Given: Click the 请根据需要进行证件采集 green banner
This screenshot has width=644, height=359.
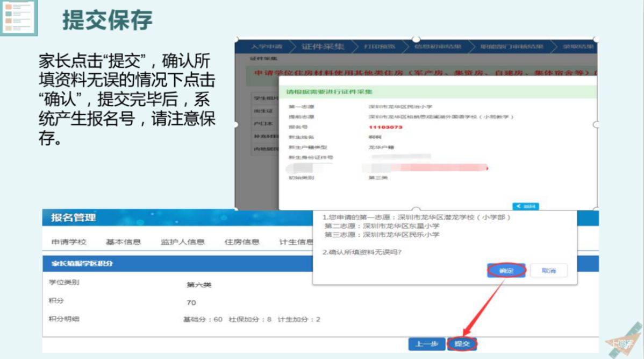Looking at the screenshot, I should click(438, 91).
